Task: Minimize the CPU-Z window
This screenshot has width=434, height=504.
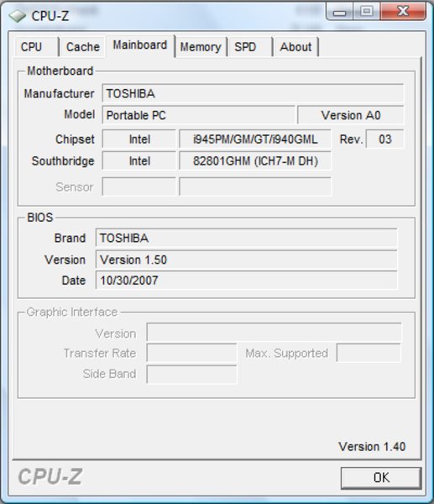Action: (x=339, y=13)
